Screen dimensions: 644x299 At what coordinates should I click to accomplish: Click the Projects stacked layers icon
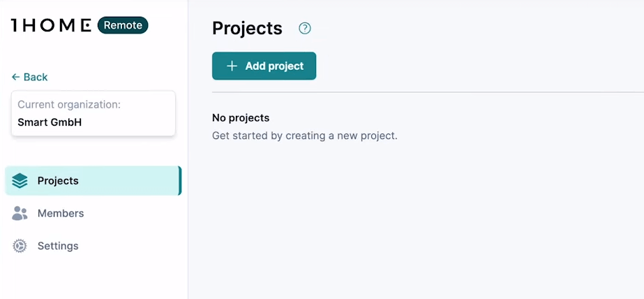click(x=20, y=181)
